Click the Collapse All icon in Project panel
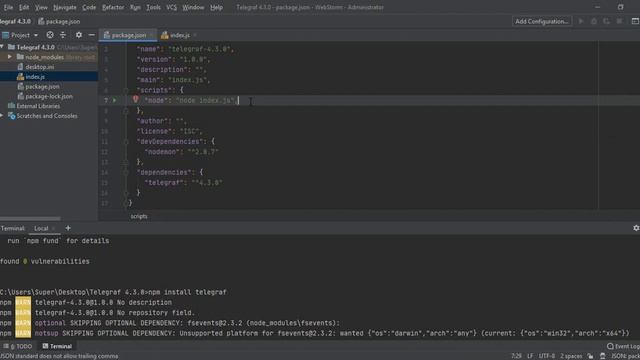The height and width of the screenshot is (360, 640). pos(63,35)
